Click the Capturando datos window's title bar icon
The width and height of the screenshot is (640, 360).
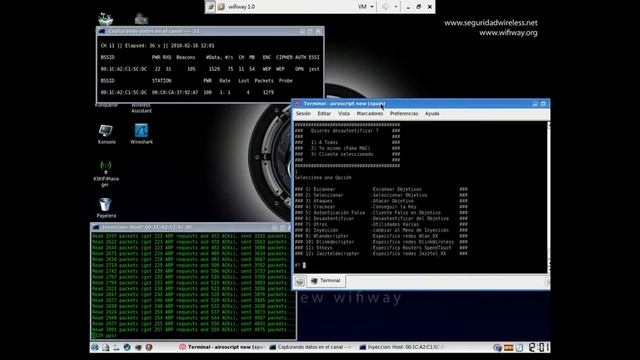point(102,31)
